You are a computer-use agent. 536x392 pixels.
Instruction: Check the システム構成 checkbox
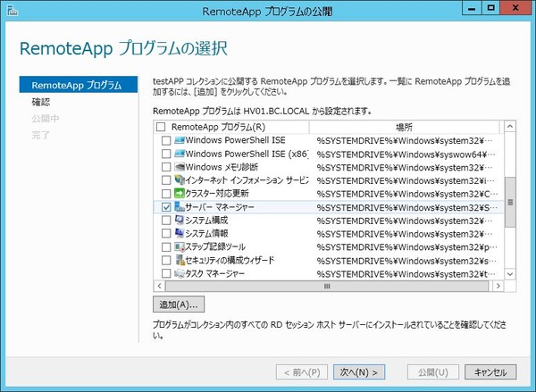tap(166, 221)
